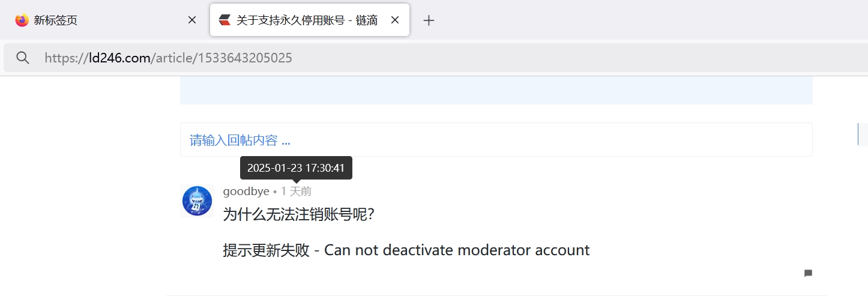Focus the 请输入回帖内容 reply box
868x305 pixels.
[x=496, y=140]
